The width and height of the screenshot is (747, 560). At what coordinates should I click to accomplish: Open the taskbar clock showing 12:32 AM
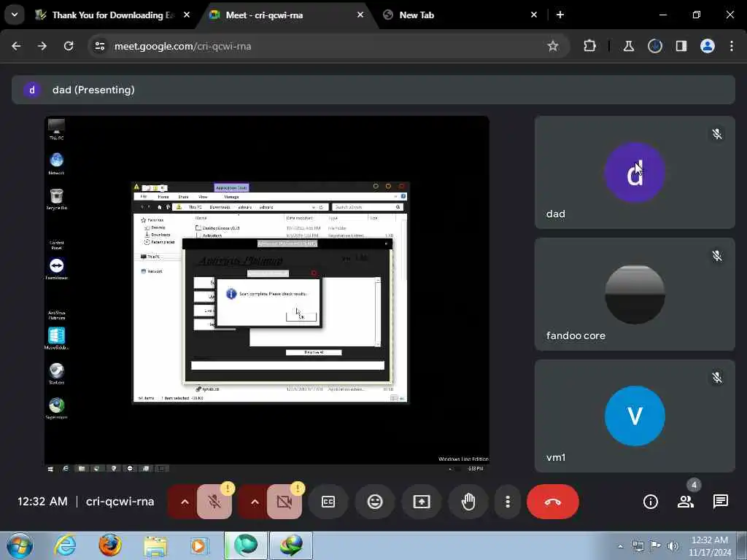tap(710, 546)
